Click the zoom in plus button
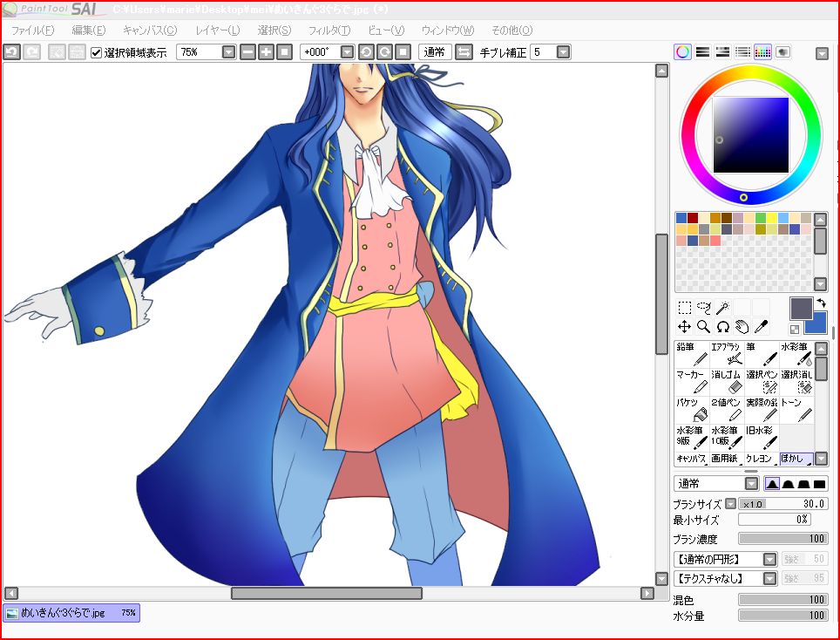Viewport: 840px width, 640px height. coord(267,52)
